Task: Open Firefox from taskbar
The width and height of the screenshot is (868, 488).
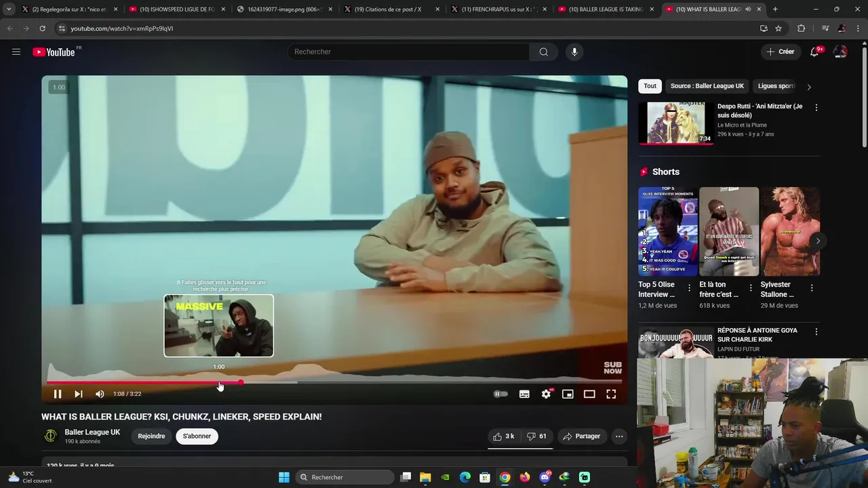Action: pyautogui.click(x=525, y=477)
